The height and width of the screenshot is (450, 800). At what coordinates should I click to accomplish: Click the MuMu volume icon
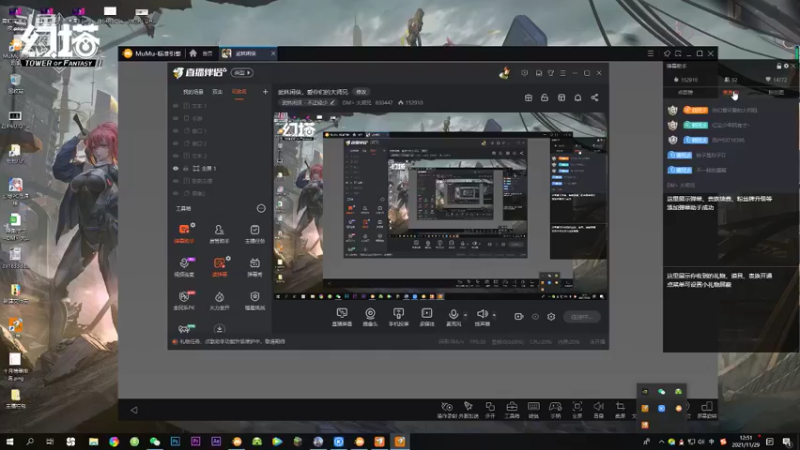coord(598,409)
